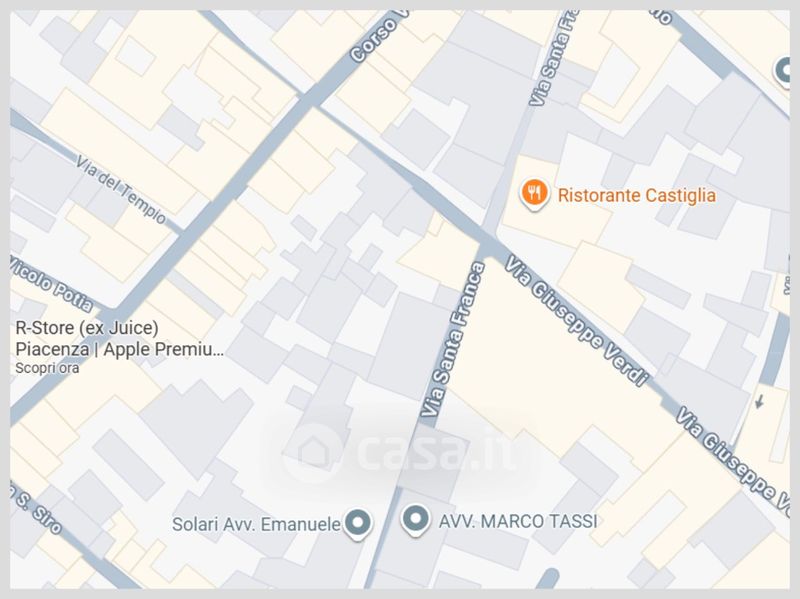
Task: Click the Scopri ora link
Action: coord(47,368)
